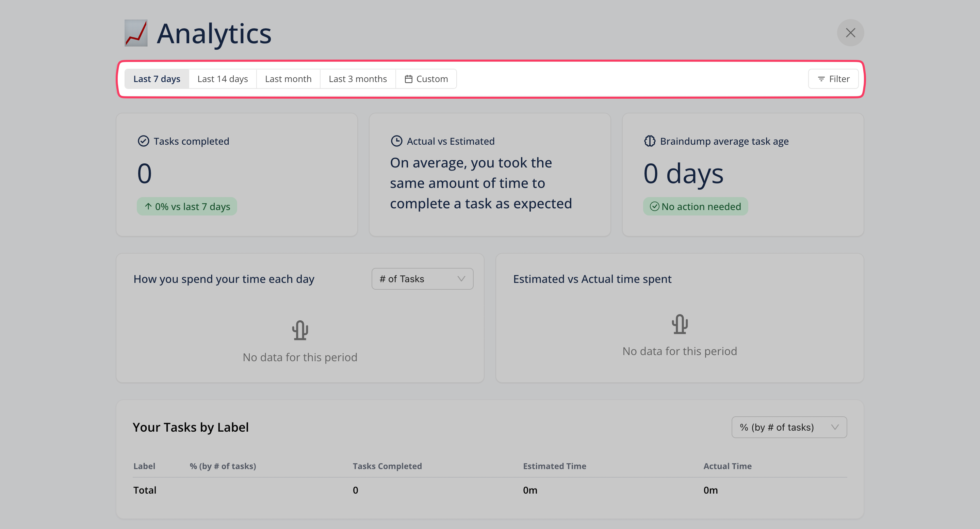Screen dimensions: 980x529
Task: Close the Analytics panel
Action: click(850, 33)
